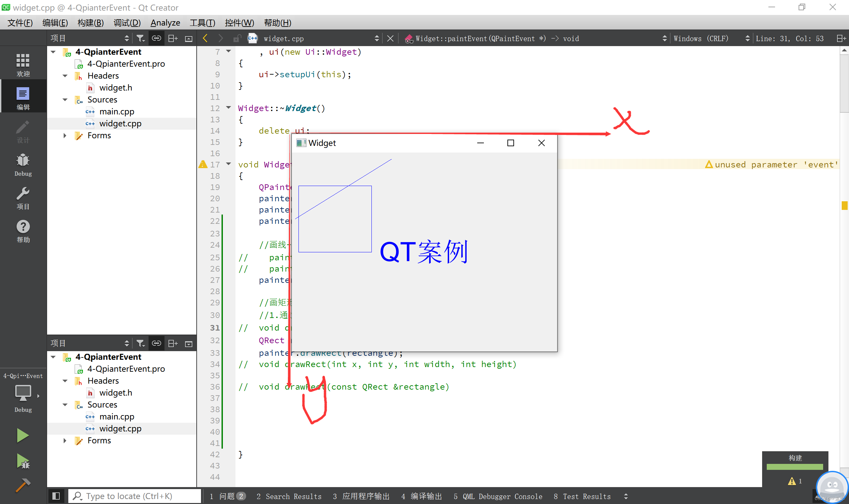Show the Search Results pane
Viewport: 849px width, 504px height.
[289, 496]
